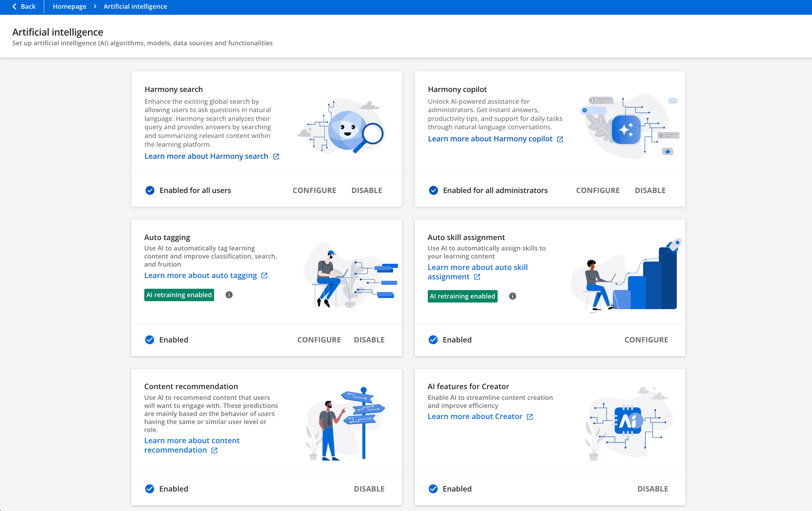Open Configure for Auto skill assignment
Viewport: 812px width, 511px height.
click(646, 339)
